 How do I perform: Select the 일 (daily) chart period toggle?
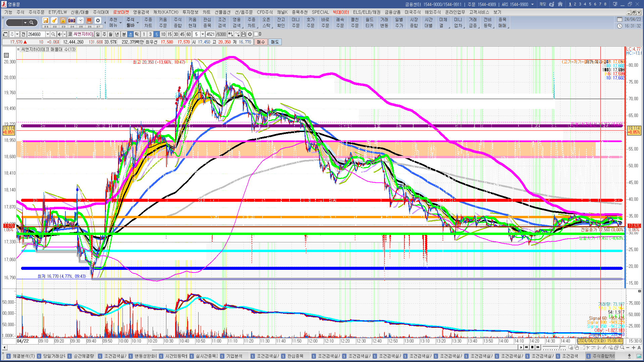tap(98, 34)
